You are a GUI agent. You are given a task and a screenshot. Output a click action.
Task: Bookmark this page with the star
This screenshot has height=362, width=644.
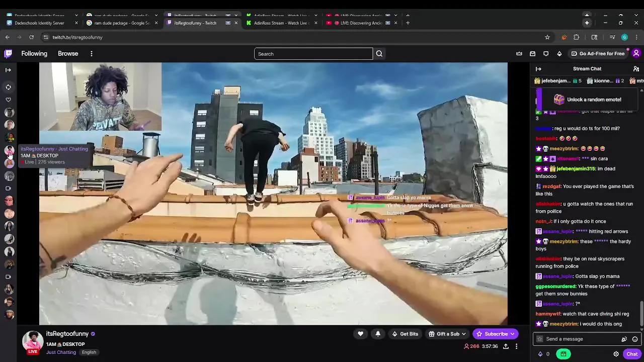(547, 37)
